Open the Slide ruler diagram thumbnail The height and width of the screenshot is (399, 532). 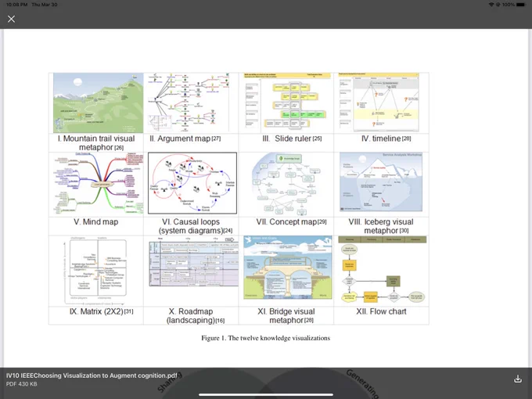[x=287, y=102]
